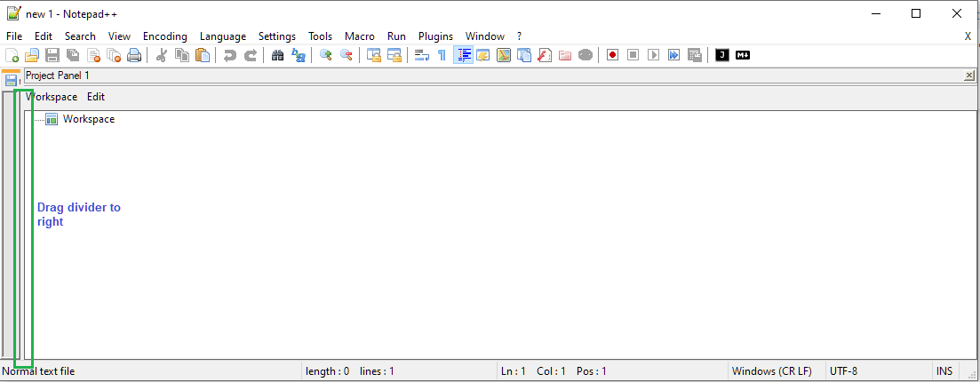980x382 pixels.
Task: Create a new file using toolbar icon
Action: 12,55
